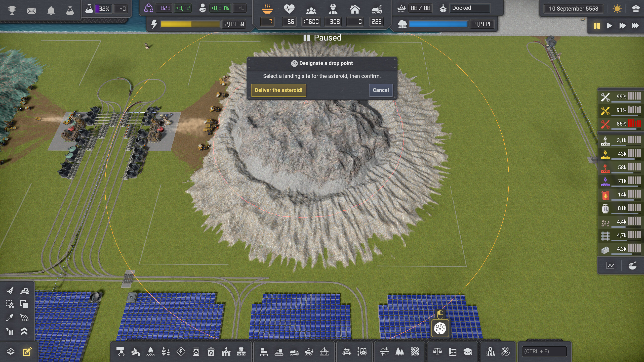Viewport: 644px width, 362px height.
Task: Open the research flask icon
Action: pos(70,11)
